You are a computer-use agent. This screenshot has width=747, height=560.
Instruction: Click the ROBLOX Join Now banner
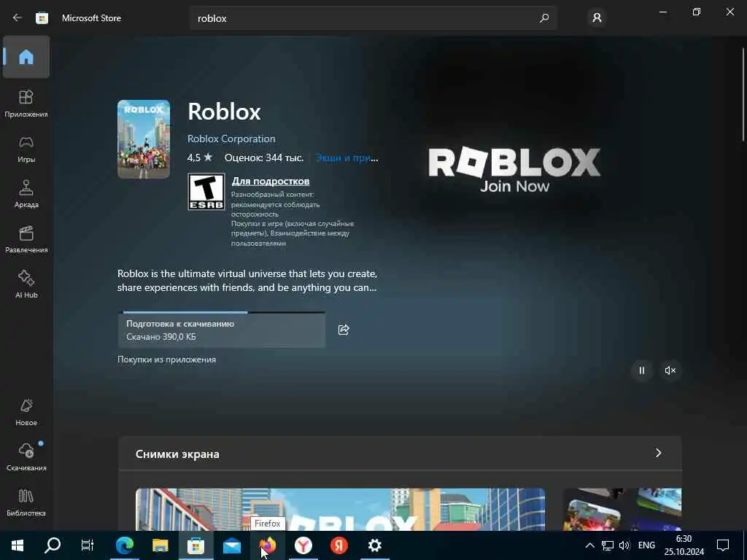click(514, 170)
